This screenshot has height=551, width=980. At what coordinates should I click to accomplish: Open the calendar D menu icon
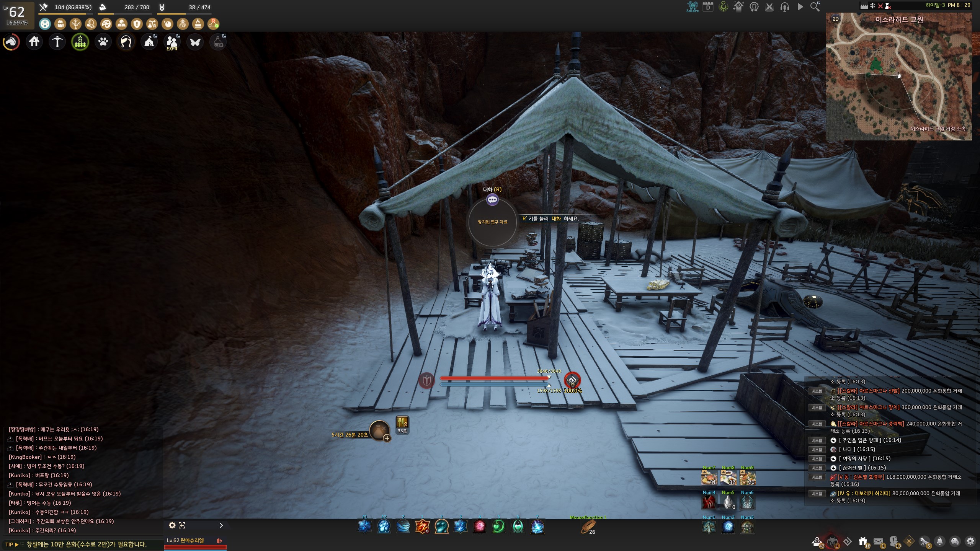708,7
